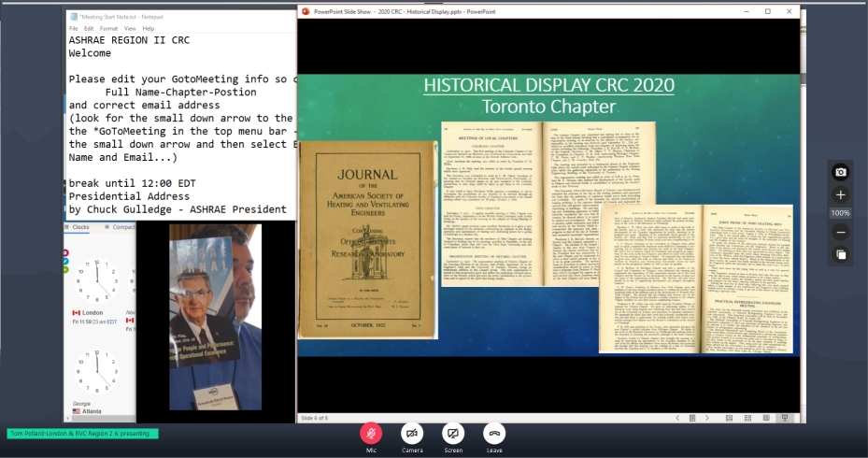Click 'Welcome' line in Notepad
This screenshot has height=458, width=868.
(x=90, y=53)
